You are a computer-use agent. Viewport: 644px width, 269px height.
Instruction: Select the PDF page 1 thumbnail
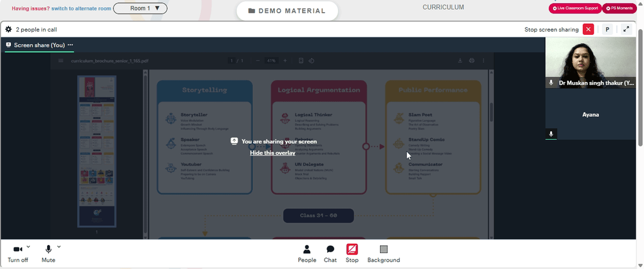click(97, 152)
